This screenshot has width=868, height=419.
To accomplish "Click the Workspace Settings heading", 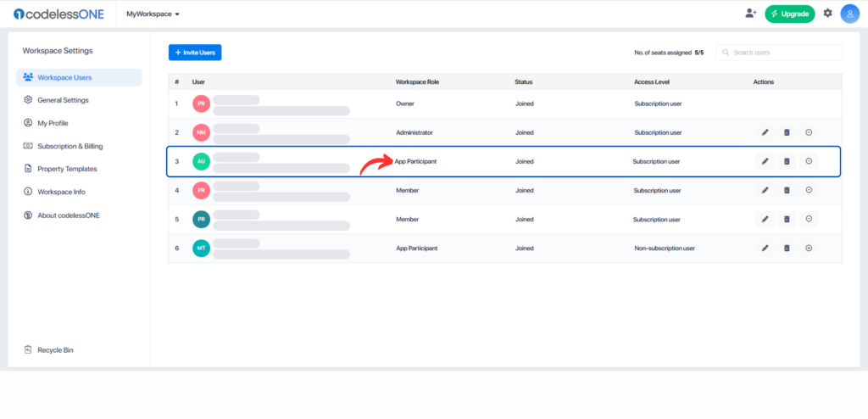I will click(58, 50).
